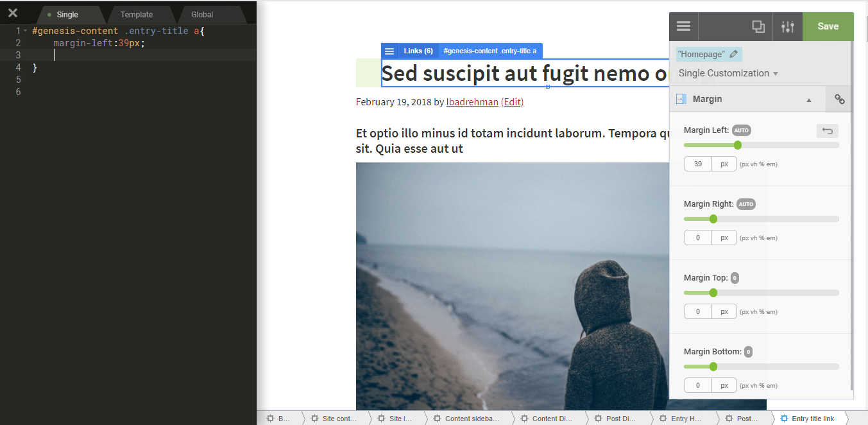The width and height of the screenshot is (868, 425).
Task: Click the Margin section icon
Action: (681, 99)
